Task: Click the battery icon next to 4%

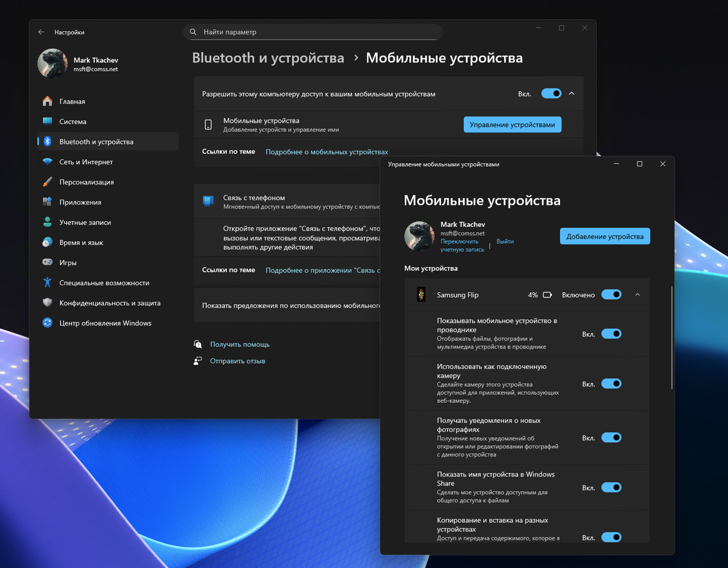Action: 547,295
